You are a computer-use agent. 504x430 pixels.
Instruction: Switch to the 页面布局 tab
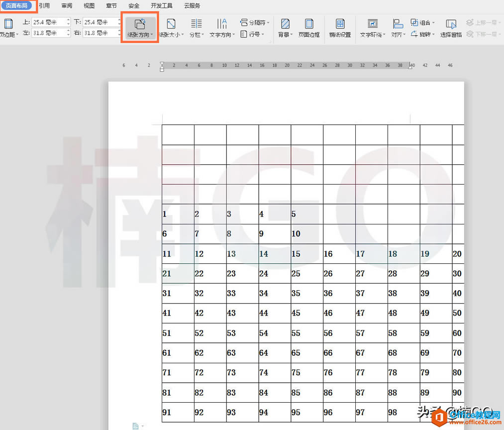pos(16,5)
